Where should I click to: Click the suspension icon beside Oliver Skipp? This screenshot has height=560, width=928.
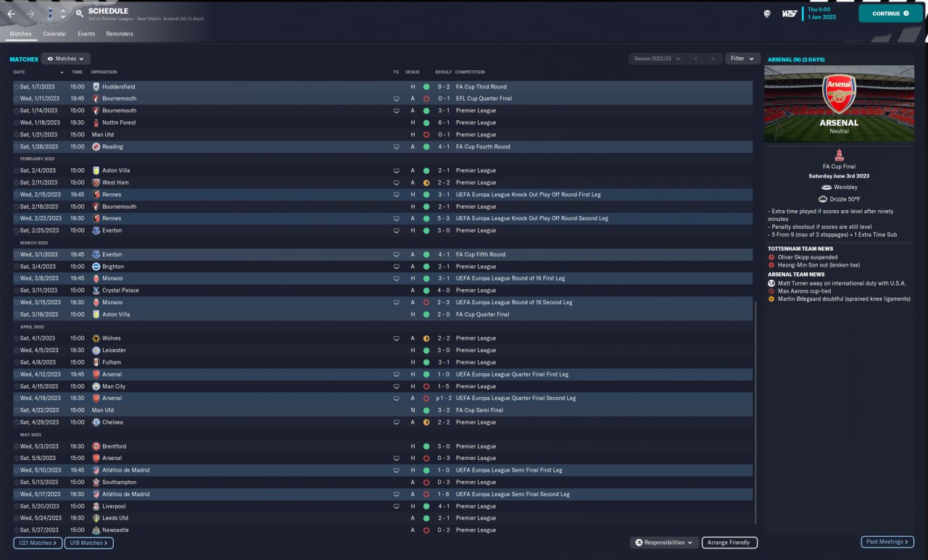(771, 257)
